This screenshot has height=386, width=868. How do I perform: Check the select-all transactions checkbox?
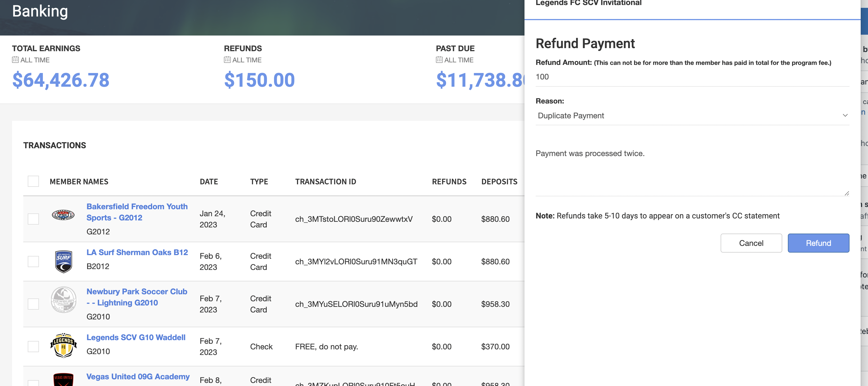[x=33, y=181]
